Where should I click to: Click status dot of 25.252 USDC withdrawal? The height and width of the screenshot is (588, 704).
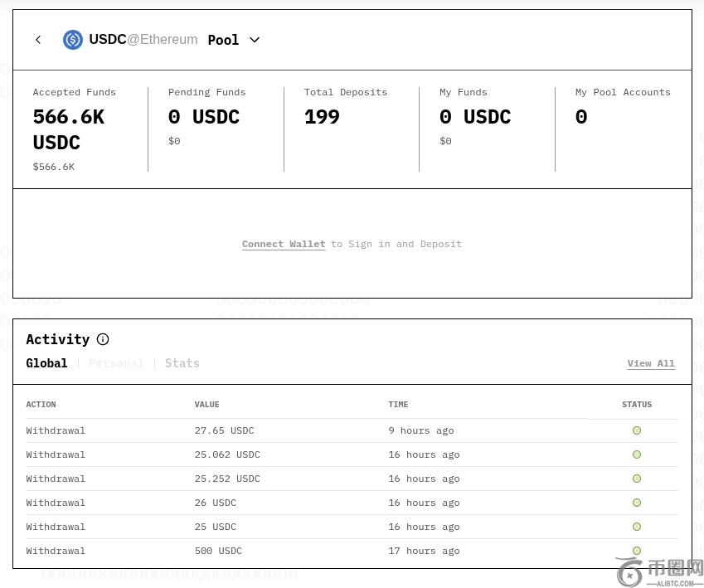pos(637,479)
